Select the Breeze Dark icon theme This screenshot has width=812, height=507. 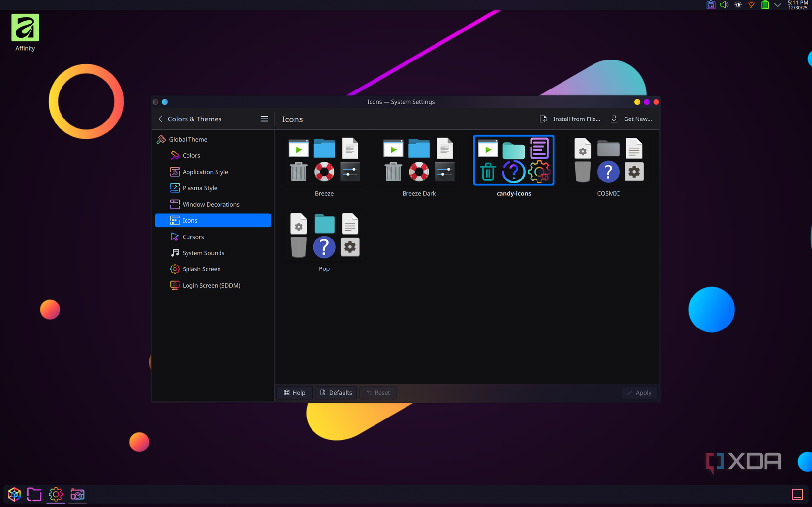[x=419, y=160]
